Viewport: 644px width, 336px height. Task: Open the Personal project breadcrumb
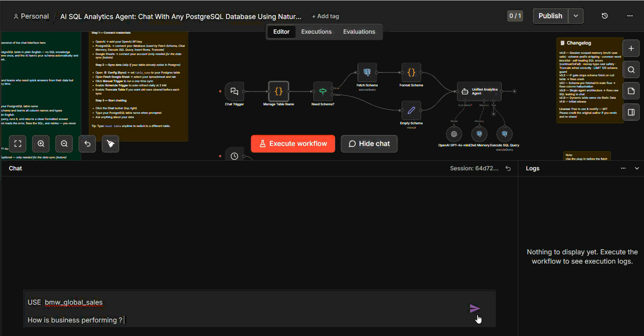pyautogui.click(x=31, y=16)
